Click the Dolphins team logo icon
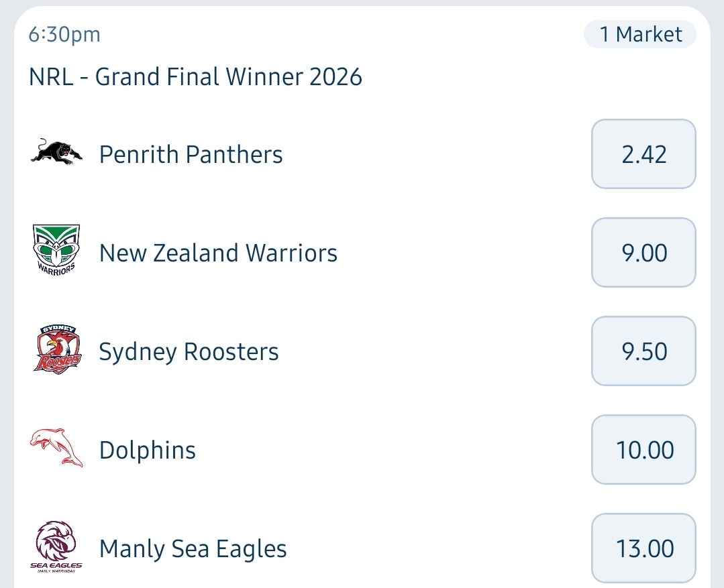Image resolution: width=724 pixels, height=588 pixels. (56, 448)
